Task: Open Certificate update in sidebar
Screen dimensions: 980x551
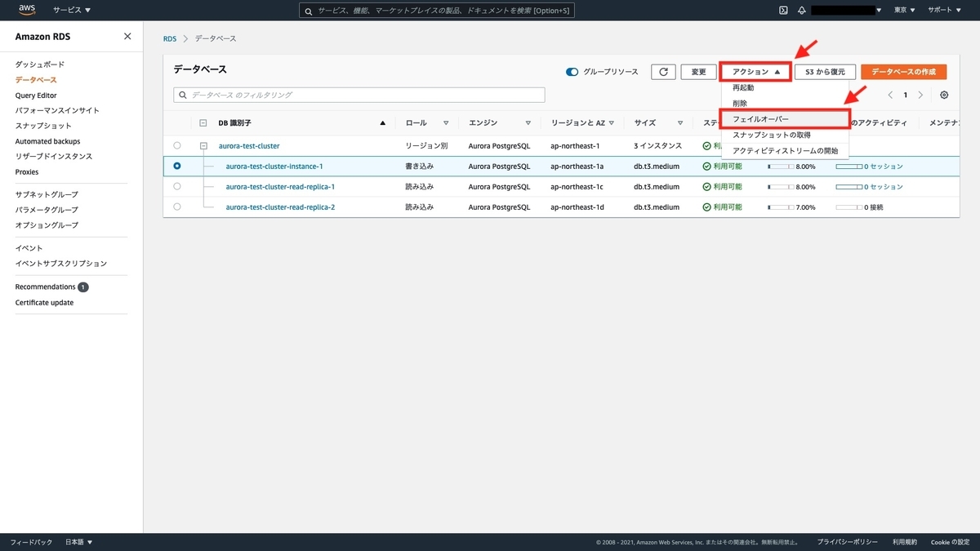Action: [x=44, y=303]
